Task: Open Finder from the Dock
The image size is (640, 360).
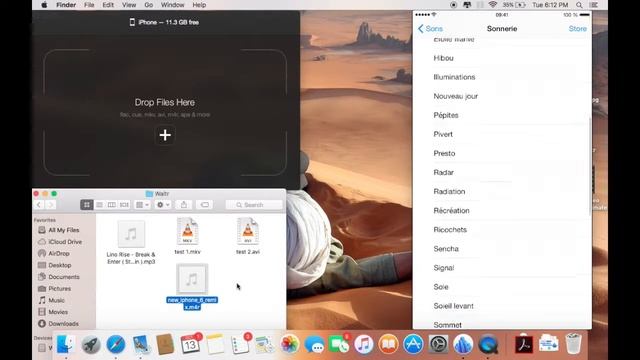Action: [66, 344]
